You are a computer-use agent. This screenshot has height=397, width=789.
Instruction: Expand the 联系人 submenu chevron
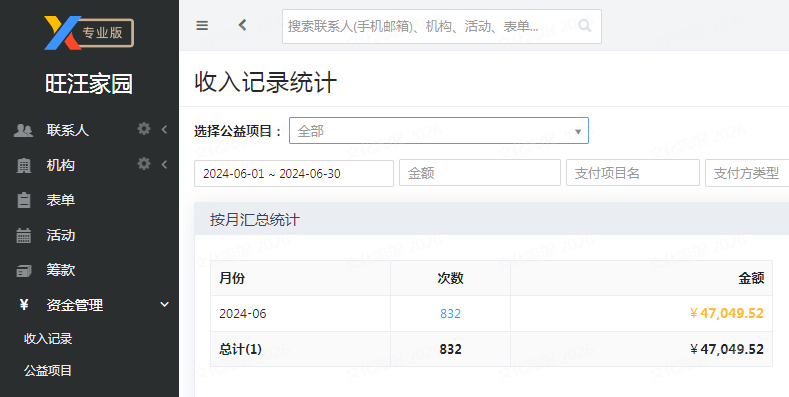[x=164, y=130]
